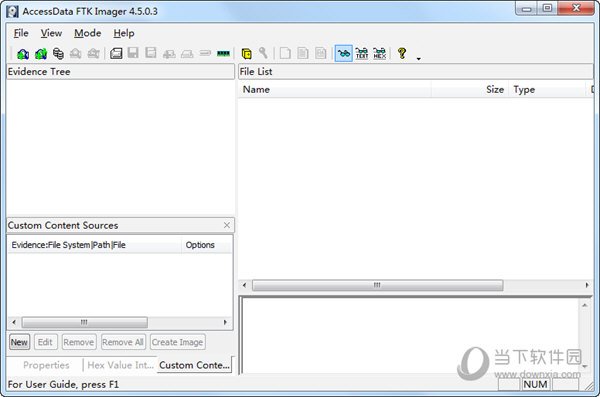The width and height of the screenshot is (600, 397).
Task: Click Export Logical Image (AD1) icon
Action: point(151,53)
